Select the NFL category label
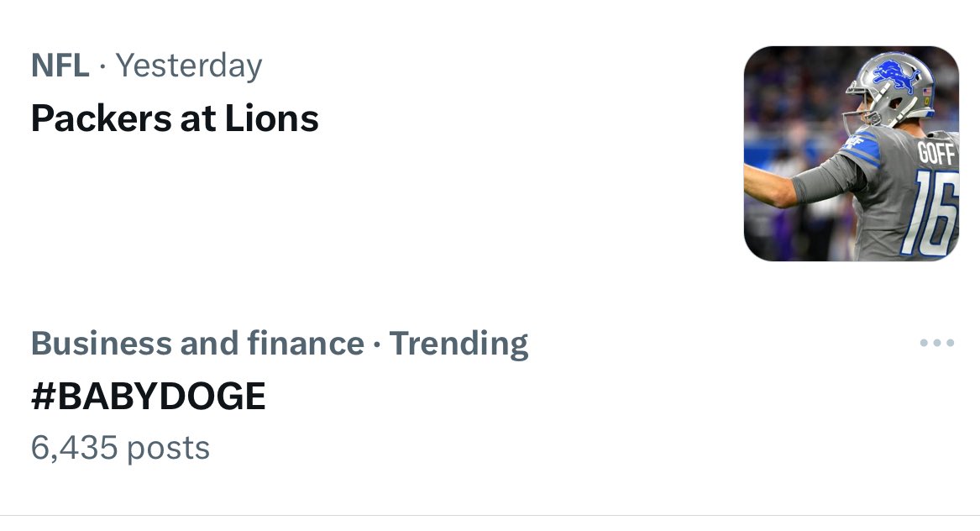 click(x=60, y=66)
